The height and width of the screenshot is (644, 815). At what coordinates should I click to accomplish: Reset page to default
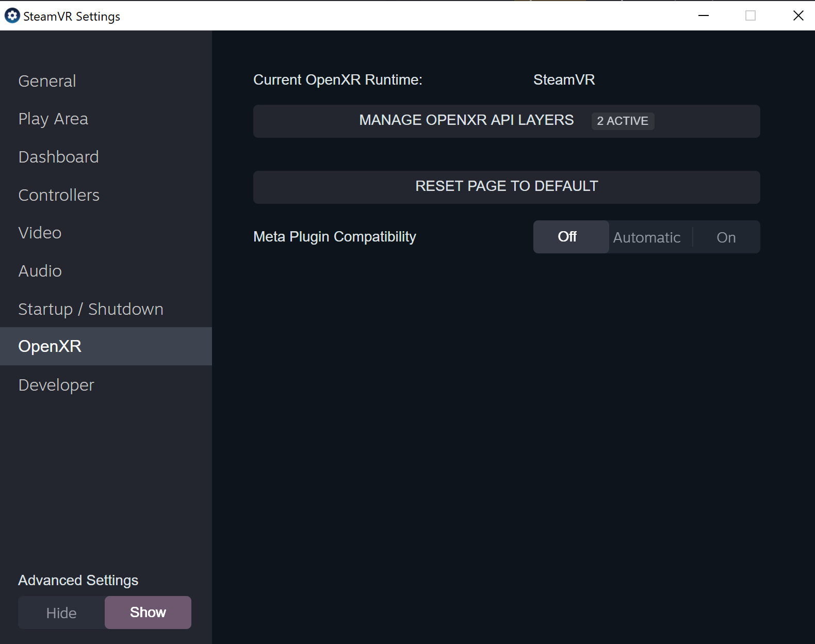pos(506,187)
